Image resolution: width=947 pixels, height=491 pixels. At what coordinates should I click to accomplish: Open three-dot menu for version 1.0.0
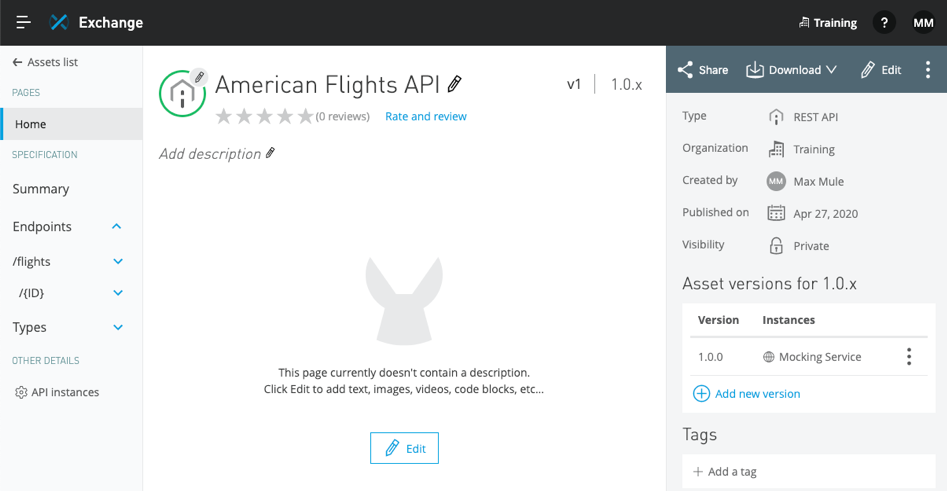pyautogui.click(x=908, y=357)
